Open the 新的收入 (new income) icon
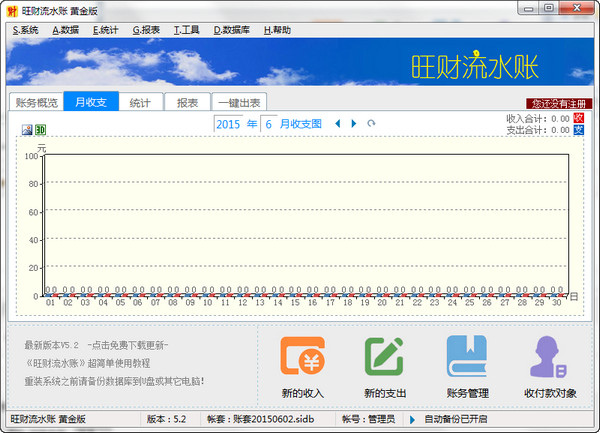Image resolution: width=600 pixels, height=433 pixels. pos(303,356)
